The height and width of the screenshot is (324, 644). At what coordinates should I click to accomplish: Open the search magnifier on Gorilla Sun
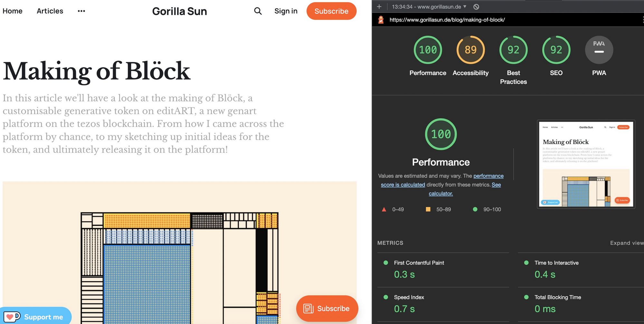258,11
